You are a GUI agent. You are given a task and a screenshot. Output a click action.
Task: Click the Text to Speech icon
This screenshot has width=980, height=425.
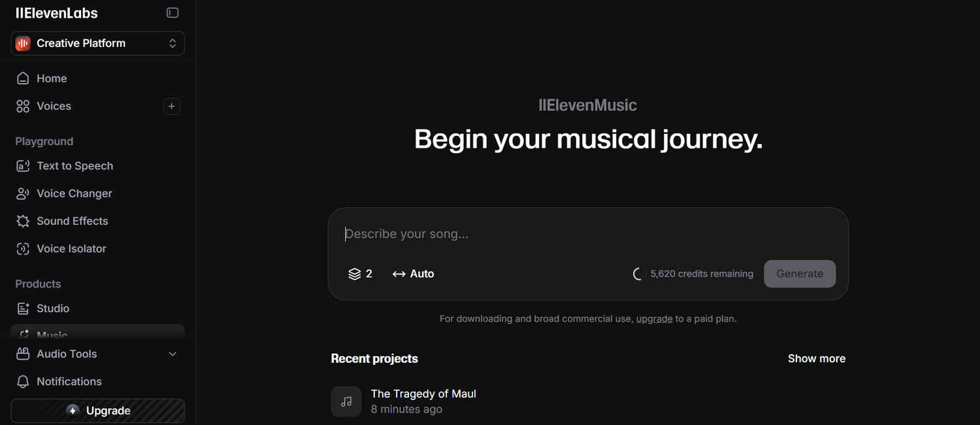23,166
